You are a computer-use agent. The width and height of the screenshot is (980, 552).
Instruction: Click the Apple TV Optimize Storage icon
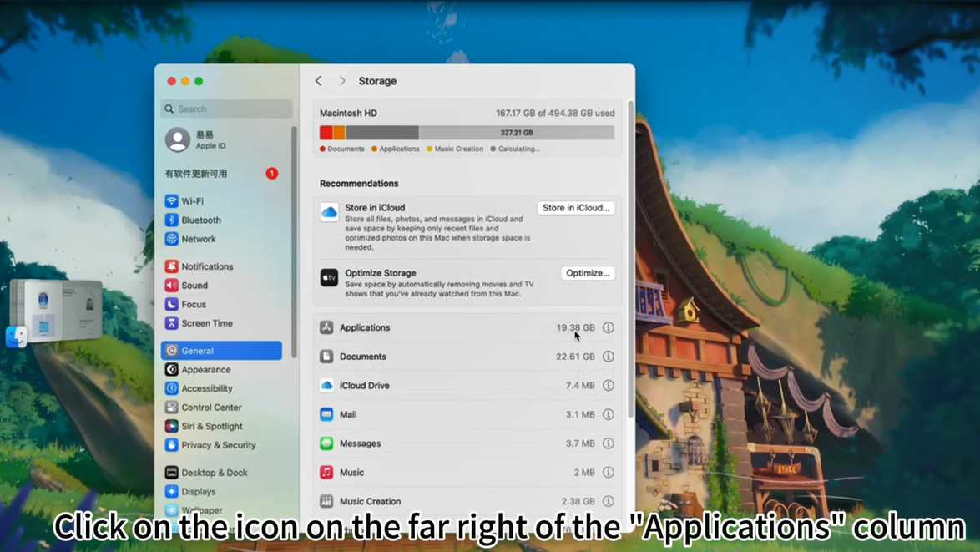point(330,277)
